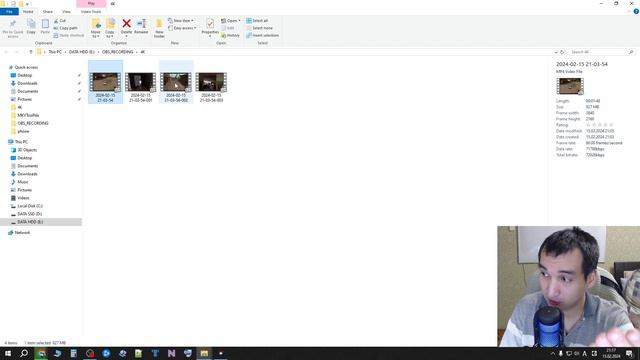Viewport: 640px width, 360px height.
Task: Click the purple N taskbar app icon
Action: (x=171, y=353)
